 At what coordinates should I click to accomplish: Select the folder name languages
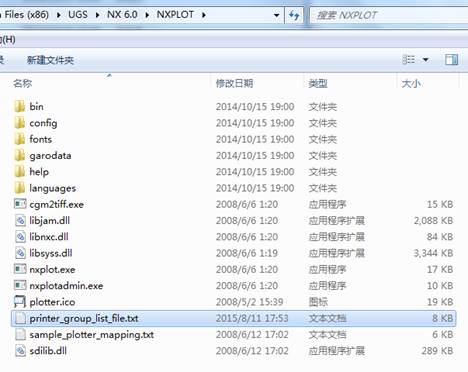53,188
